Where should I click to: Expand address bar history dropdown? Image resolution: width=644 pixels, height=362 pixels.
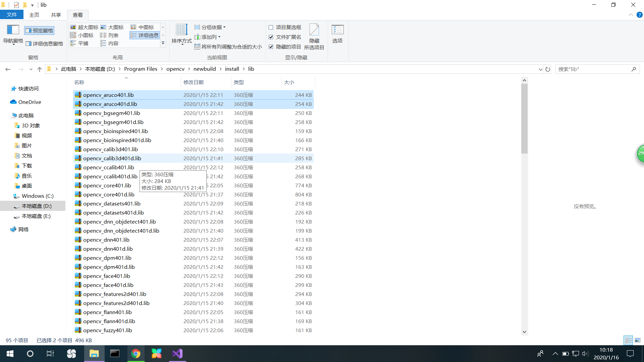click(540, 69)
